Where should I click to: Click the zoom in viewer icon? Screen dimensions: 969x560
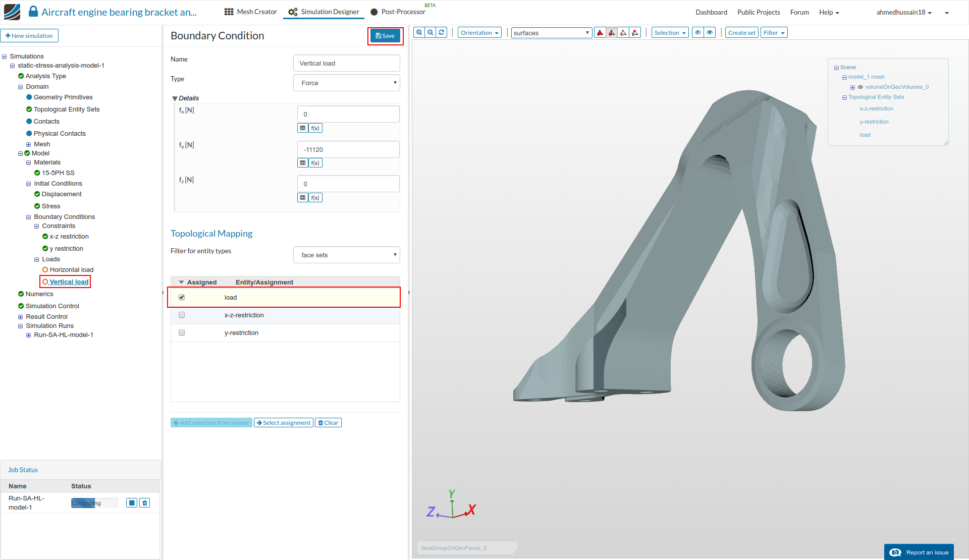tap(419, 33)
